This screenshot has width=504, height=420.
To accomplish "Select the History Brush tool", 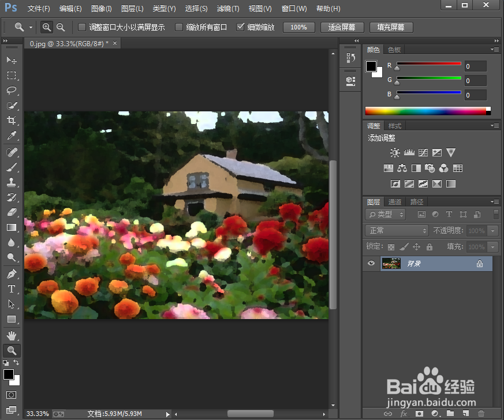I will point(12,197).
